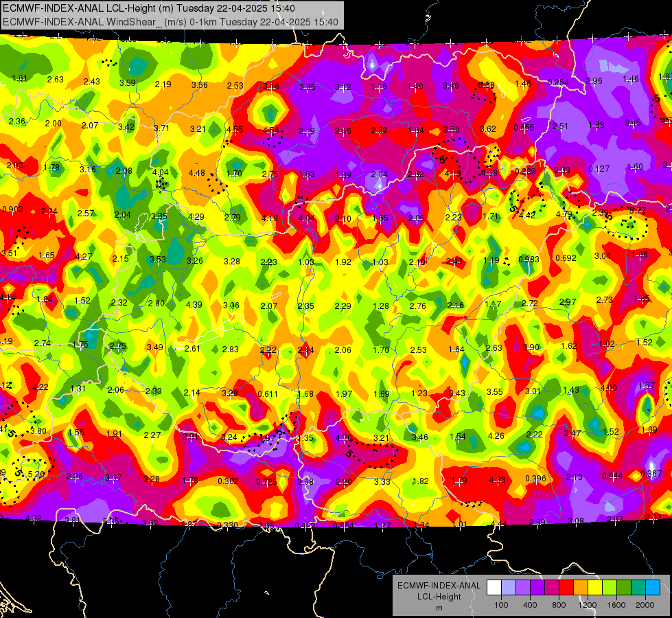Click the dark green legend swatch

(624, 587)
